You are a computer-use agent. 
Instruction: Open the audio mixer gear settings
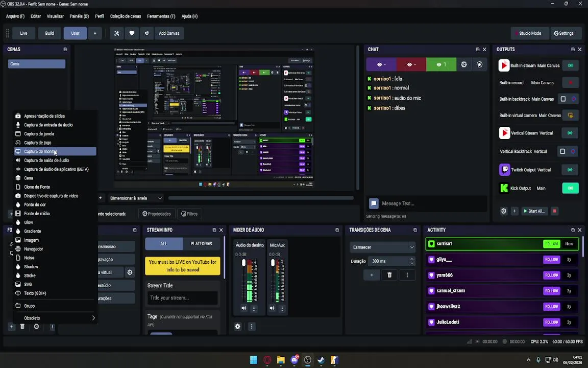(x=238, y=326)
